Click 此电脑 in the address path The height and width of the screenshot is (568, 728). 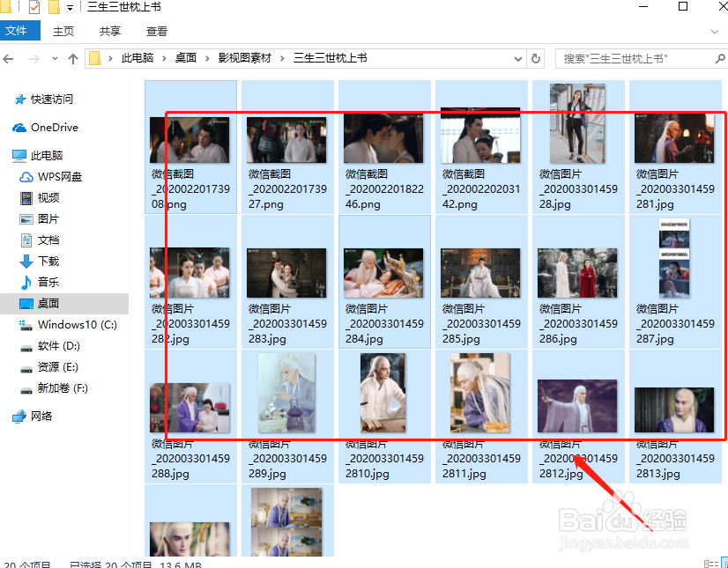(x=137, y=58)
